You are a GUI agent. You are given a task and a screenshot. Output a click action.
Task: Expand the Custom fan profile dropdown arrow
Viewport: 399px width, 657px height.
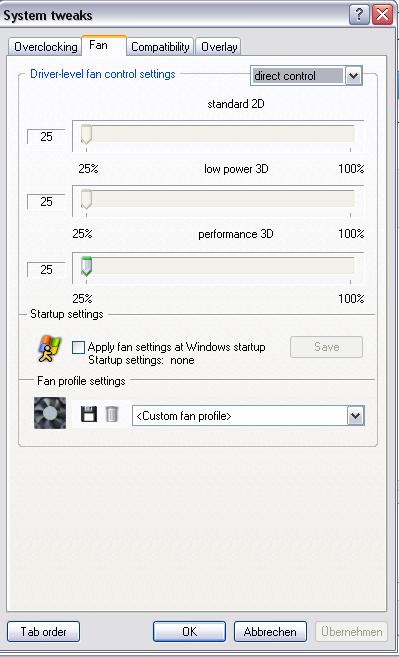click(356, 416)
